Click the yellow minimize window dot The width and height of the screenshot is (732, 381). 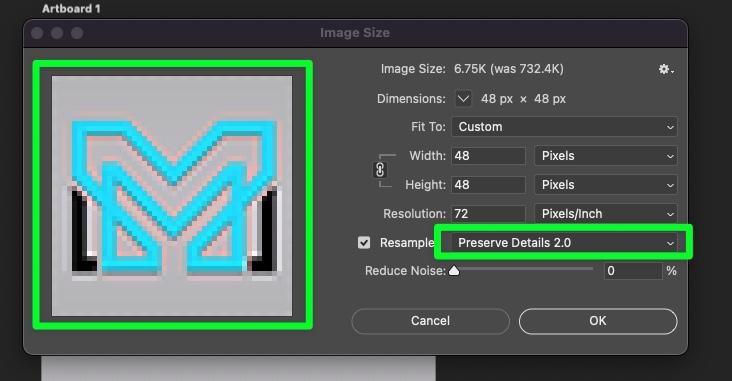pos(57,33)
